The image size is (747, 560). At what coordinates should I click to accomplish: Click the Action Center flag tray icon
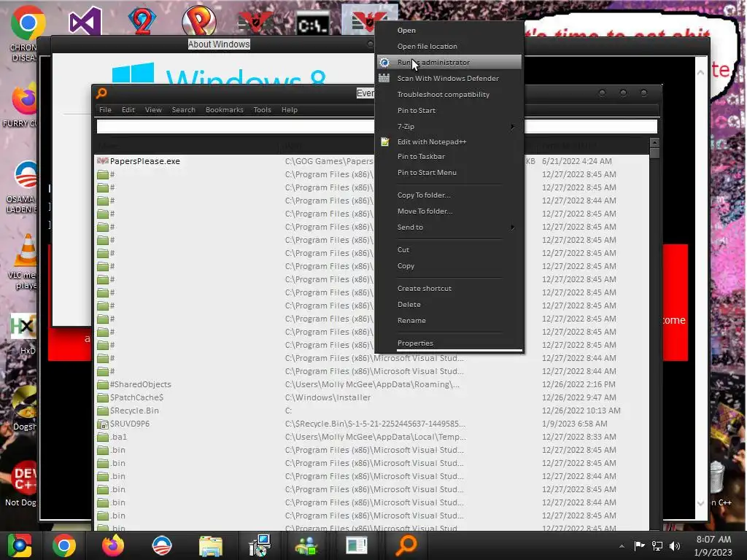pos(639,546)
